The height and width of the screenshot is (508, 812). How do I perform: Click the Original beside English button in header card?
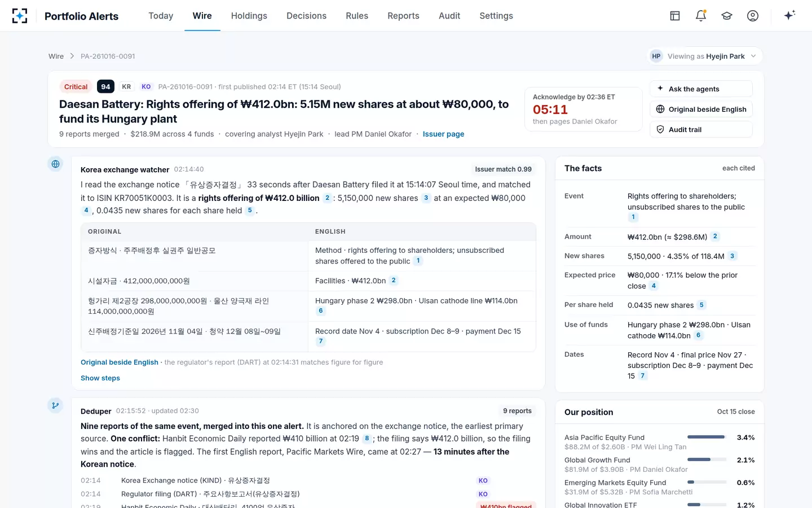pyautogui.click(x=701, y=110)
